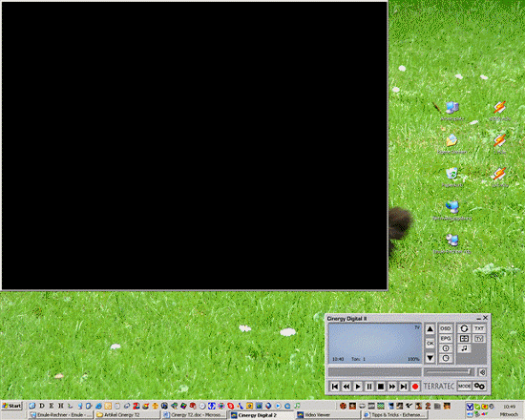
Task: Click the channel up arrow in Cinergy Digital
Action: pyautogui.click(x=430, y=329)
